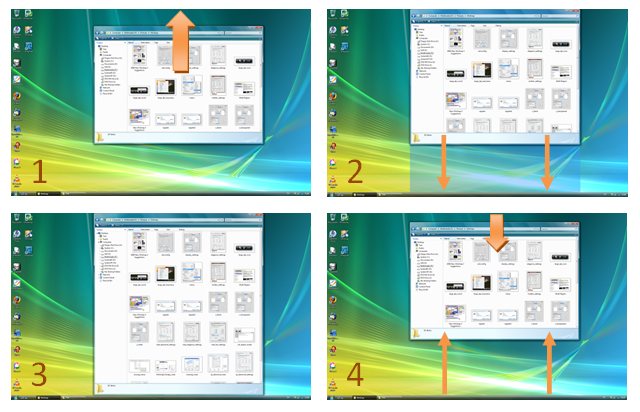Launch Firefox from desktop in screenshot 2

tap(333, 96)
